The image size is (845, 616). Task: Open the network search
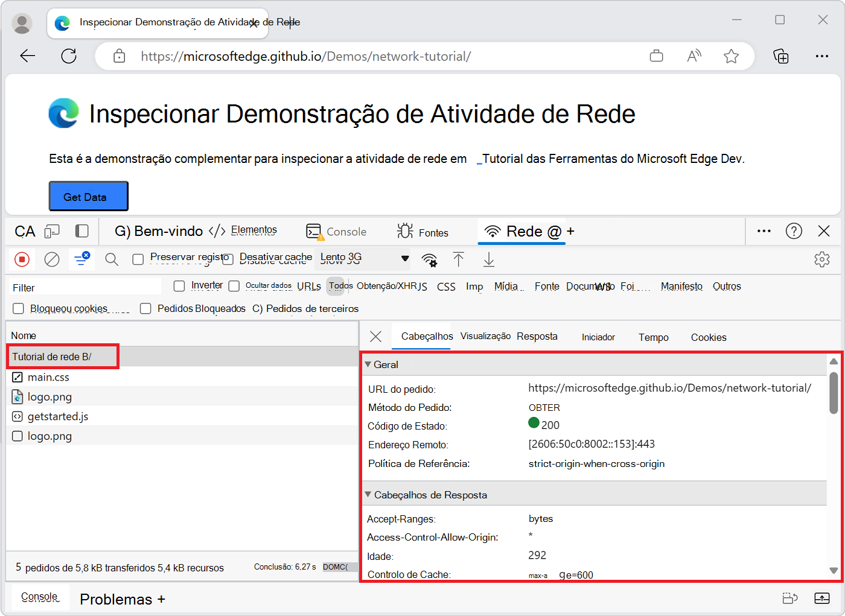tap(111, 259)
